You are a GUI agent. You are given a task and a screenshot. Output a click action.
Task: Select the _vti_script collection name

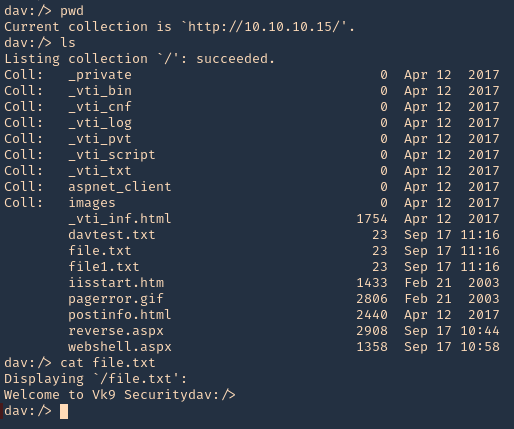tap(112, 155)
